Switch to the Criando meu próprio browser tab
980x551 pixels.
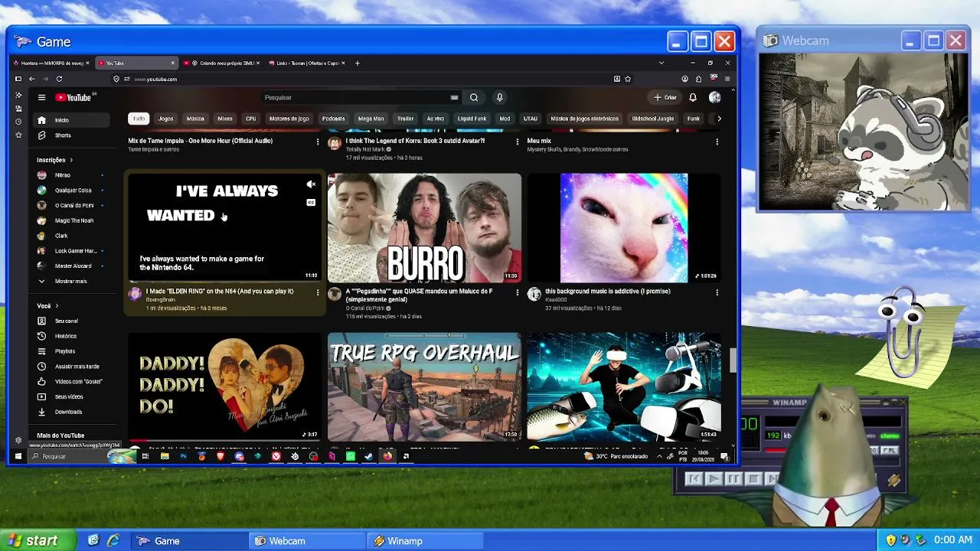(222, 63)
